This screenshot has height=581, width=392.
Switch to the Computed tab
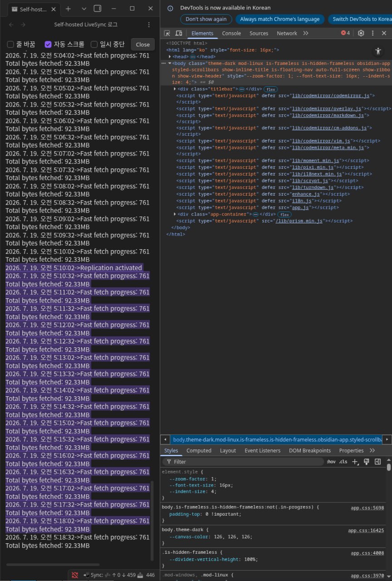(199, 451)
